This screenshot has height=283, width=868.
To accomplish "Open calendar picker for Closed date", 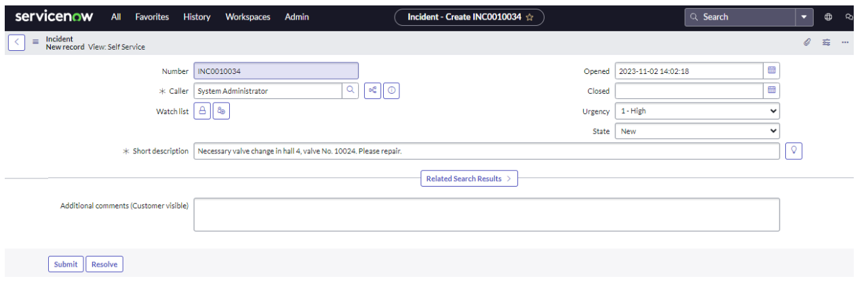I will (771, 91).
